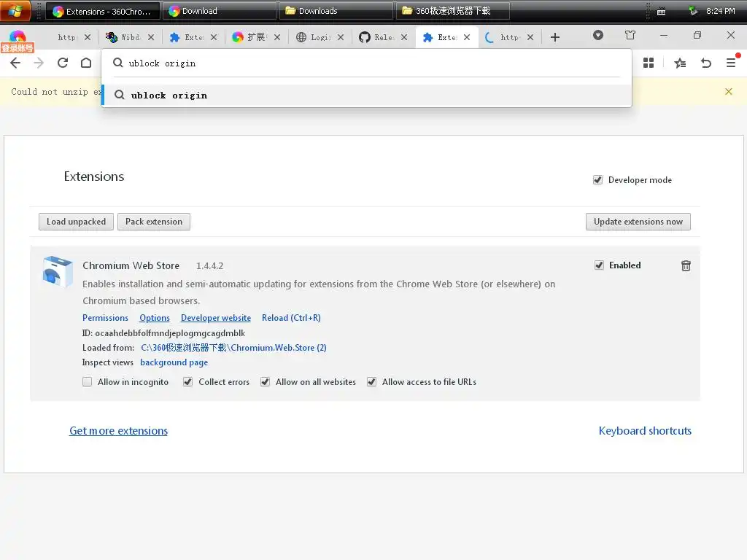This screenshot has height=560, width=747.
Task: Go back with the back arrow
Action: pos(15,63)
